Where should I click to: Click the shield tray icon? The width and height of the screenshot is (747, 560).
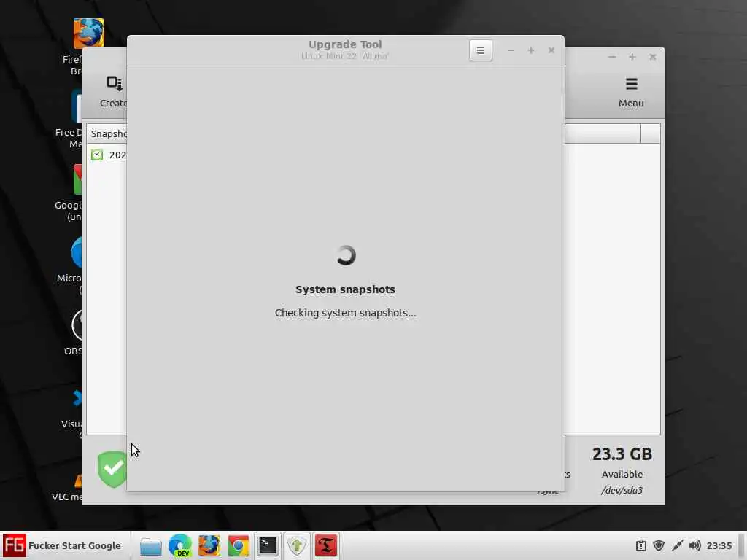[x=659, y=545]
